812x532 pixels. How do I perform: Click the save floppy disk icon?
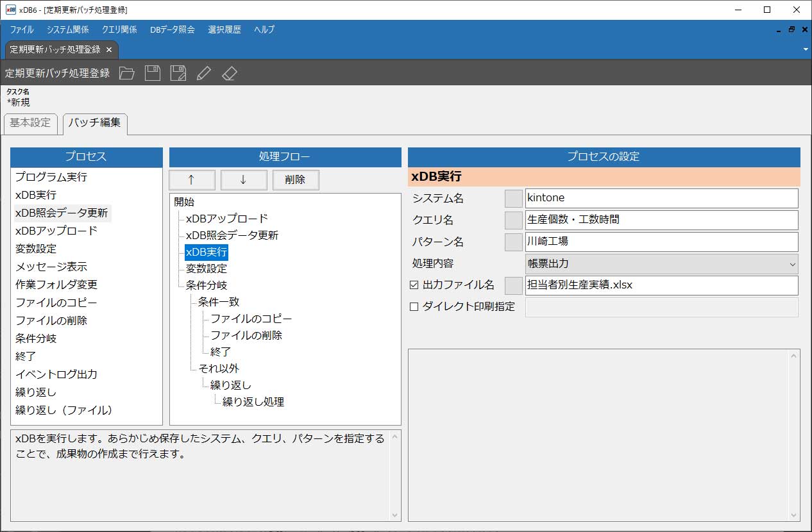click(153, 73)
